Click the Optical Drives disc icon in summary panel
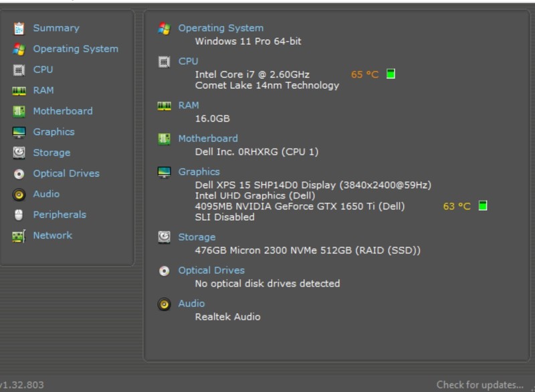535x392 pixels. coord(164,271)
